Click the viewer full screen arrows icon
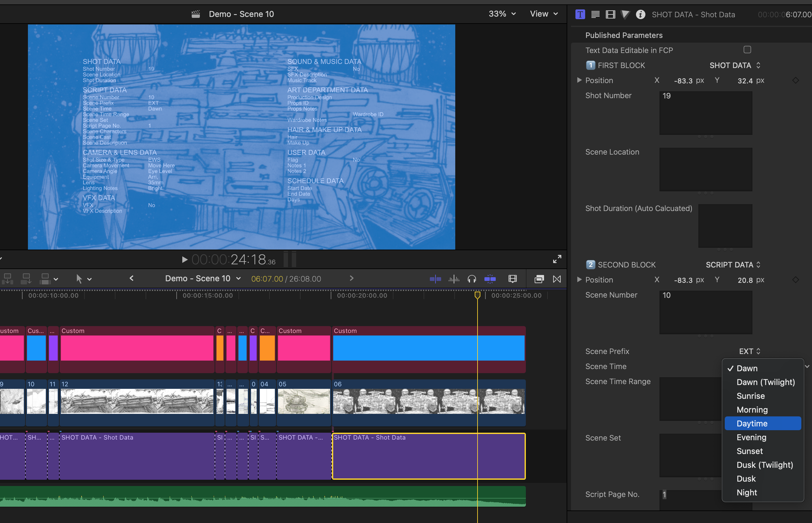Screen dimensions: 812x523 557,259
